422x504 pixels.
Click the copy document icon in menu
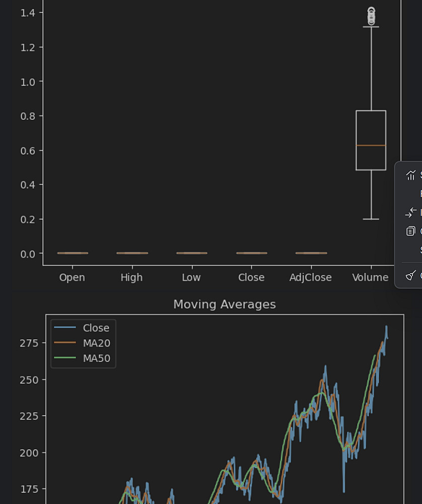[411, 231]
